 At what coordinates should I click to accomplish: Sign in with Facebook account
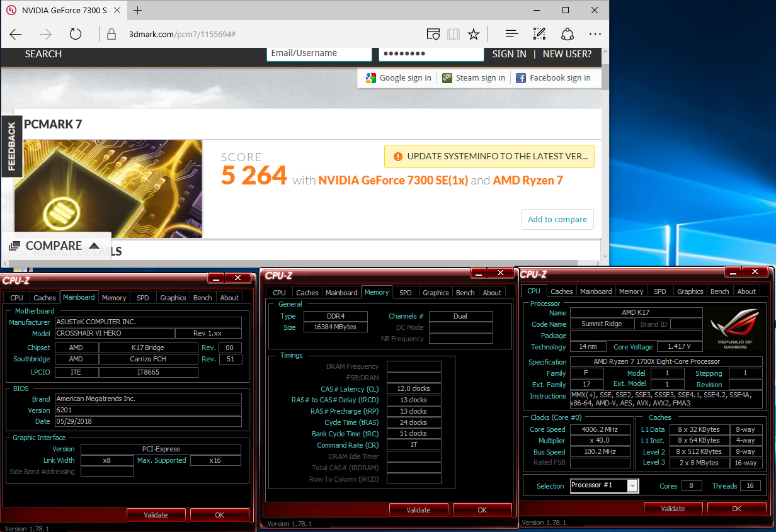click(554, 78)
